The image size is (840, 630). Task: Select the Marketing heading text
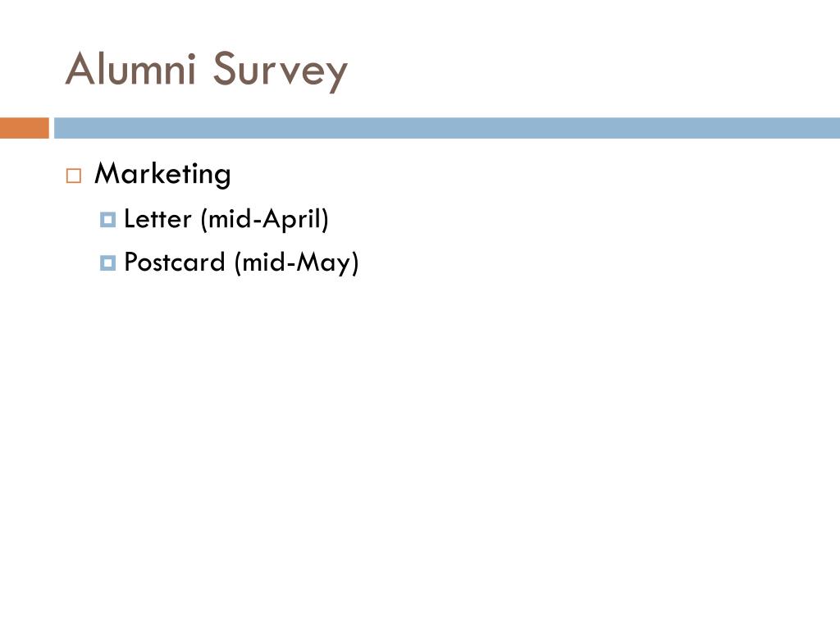163,174
